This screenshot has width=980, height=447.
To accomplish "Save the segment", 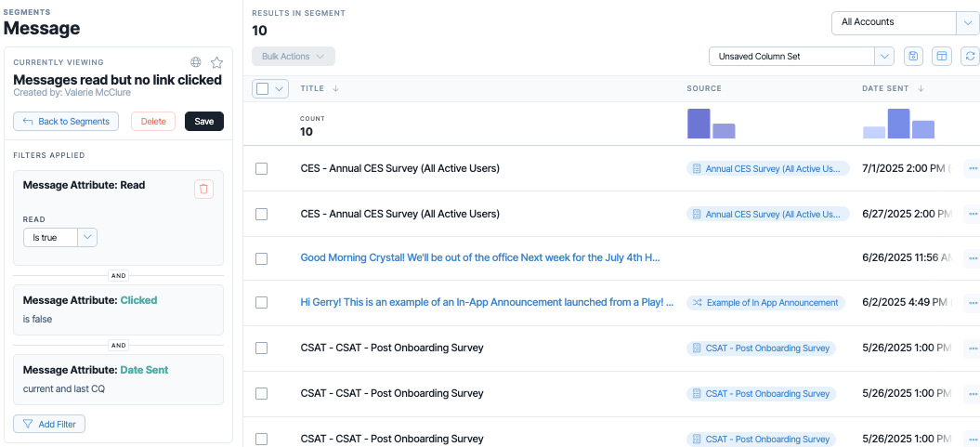I will 204,122.
